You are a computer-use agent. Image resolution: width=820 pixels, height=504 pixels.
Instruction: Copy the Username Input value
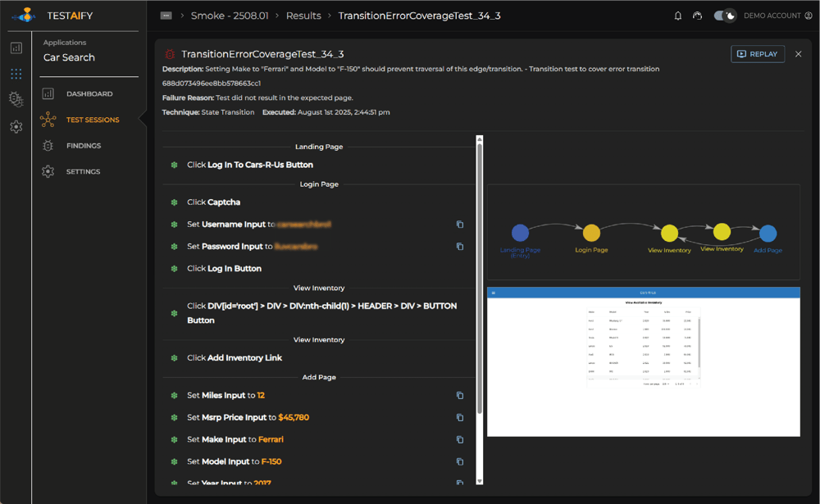(460, 225)
